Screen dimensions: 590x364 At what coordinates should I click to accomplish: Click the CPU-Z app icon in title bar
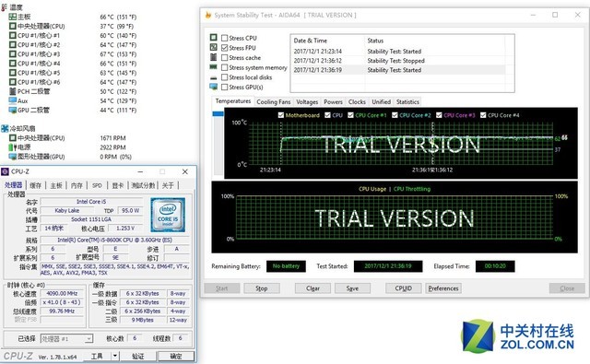point(6,171)
